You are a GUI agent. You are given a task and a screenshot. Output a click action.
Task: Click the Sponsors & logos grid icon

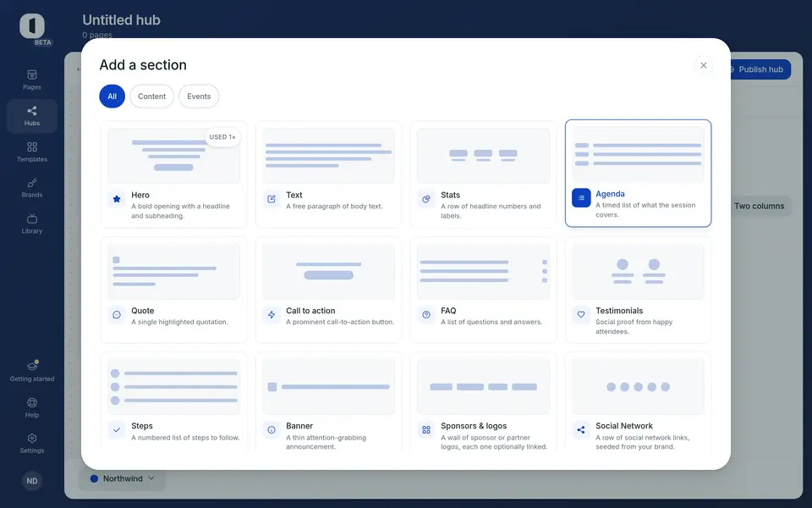click(426, 430)
